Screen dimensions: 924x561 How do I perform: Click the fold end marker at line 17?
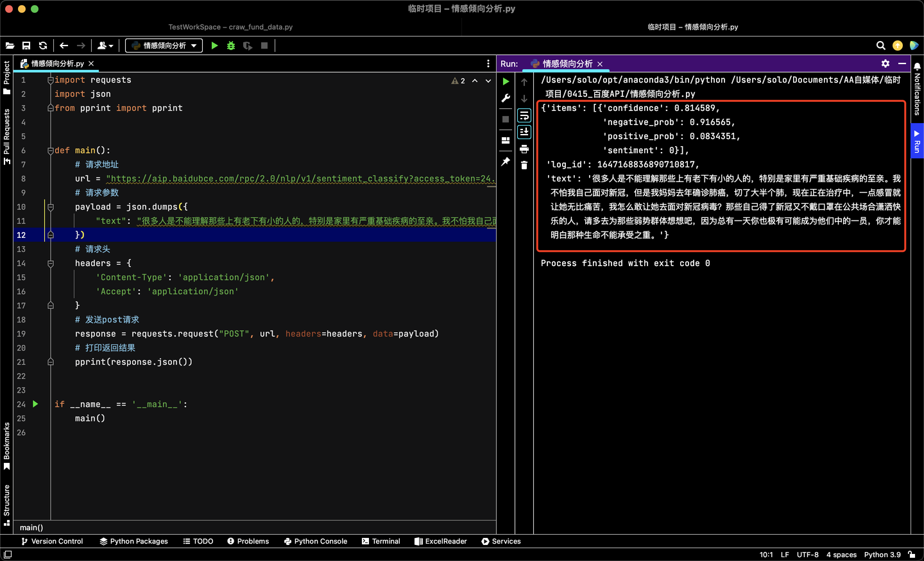50,306
